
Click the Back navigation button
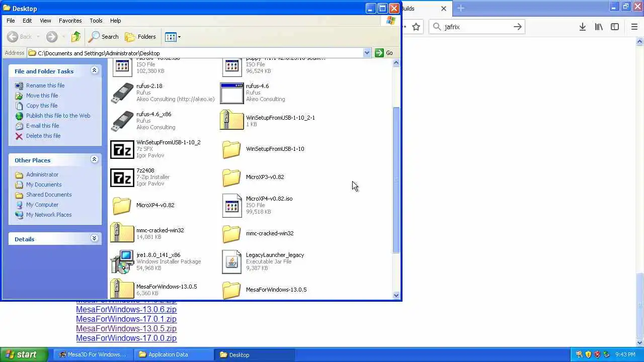pos(20,37)
